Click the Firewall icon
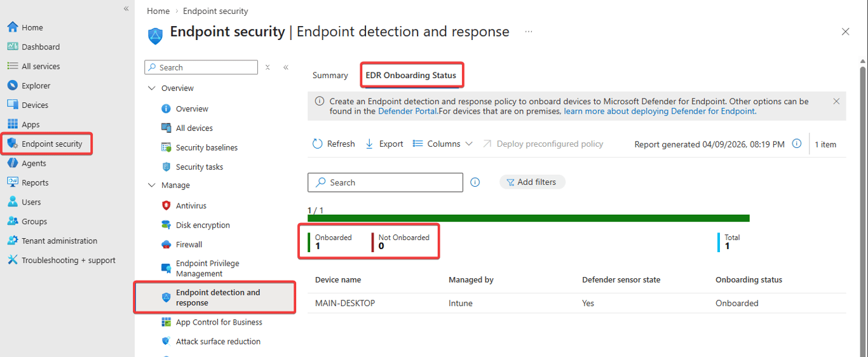Image resolution: width=868 pixels, height=357 pixels. coord(166,245)
